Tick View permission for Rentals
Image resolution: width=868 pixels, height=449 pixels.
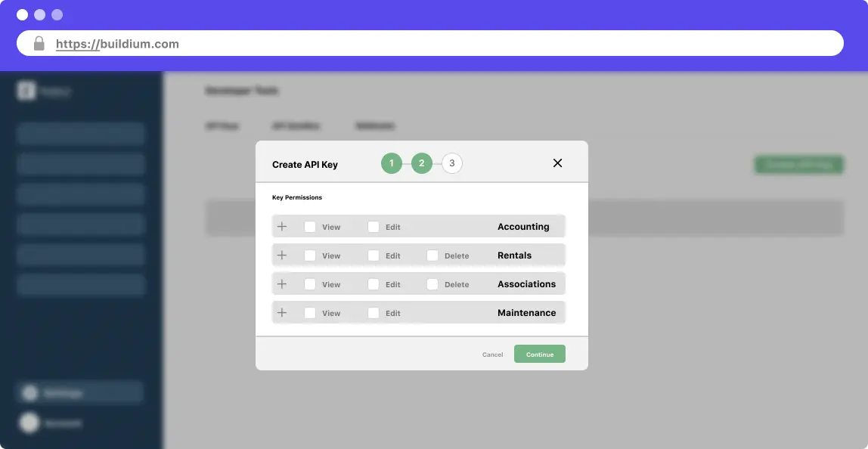(310, 255)
